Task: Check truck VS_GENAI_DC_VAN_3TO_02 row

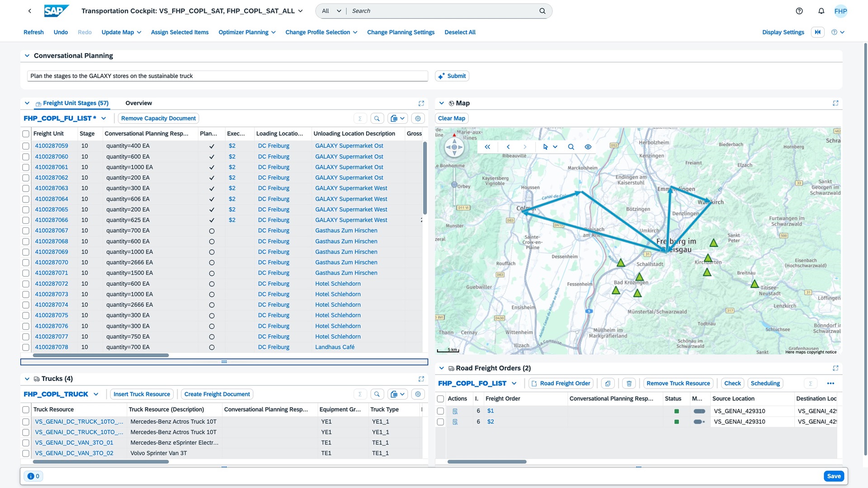Action: pyautogui.click(x=26, y=453)
